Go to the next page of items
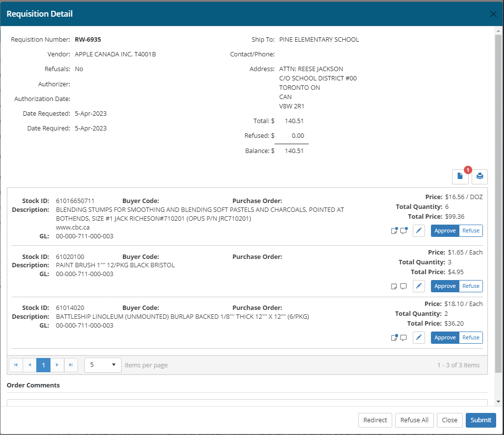 [57, 365]
